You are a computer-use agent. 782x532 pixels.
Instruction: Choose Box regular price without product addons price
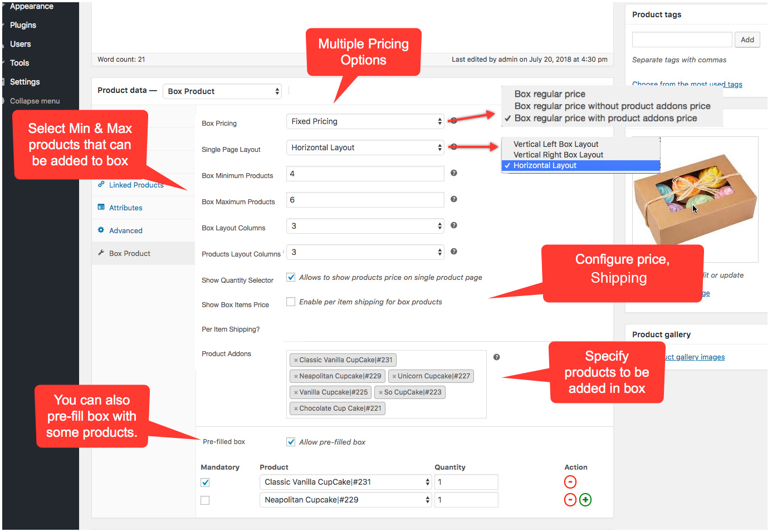coord(612,106)
